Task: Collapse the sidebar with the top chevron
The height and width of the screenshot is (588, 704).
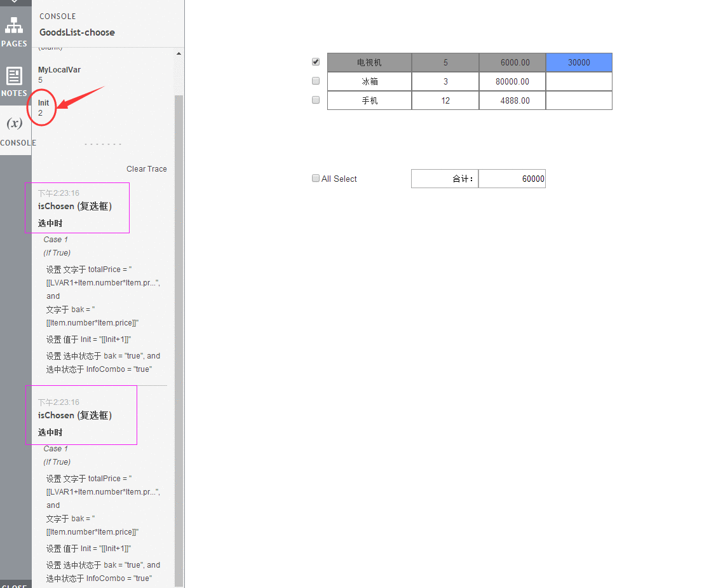Action: pyautogui.click(x=15, y=1)
